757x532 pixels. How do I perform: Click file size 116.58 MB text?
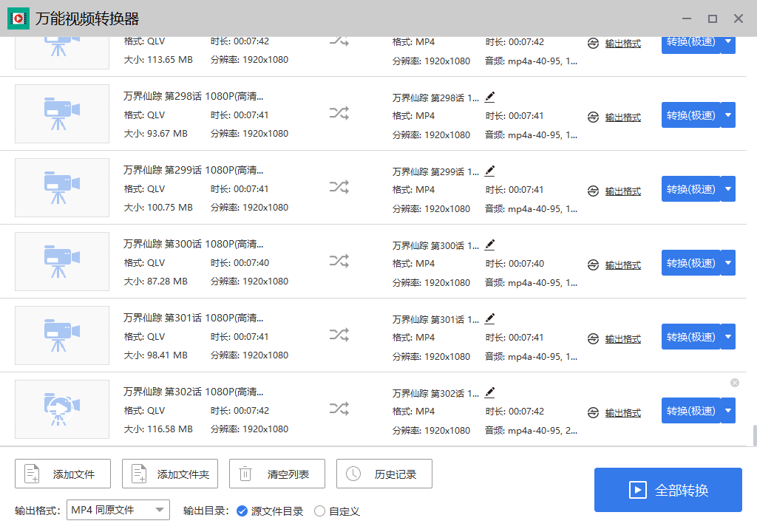pos(158,429)
